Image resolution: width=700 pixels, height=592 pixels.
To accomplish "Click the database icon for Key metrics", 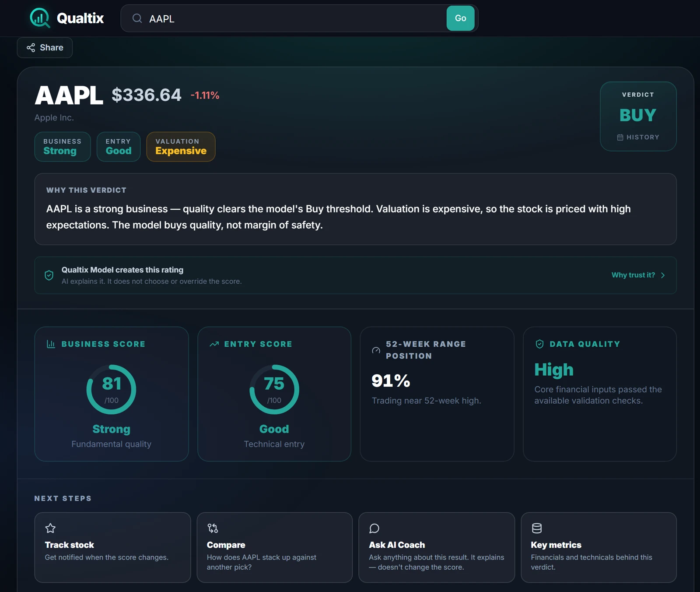I will [537, 528].
